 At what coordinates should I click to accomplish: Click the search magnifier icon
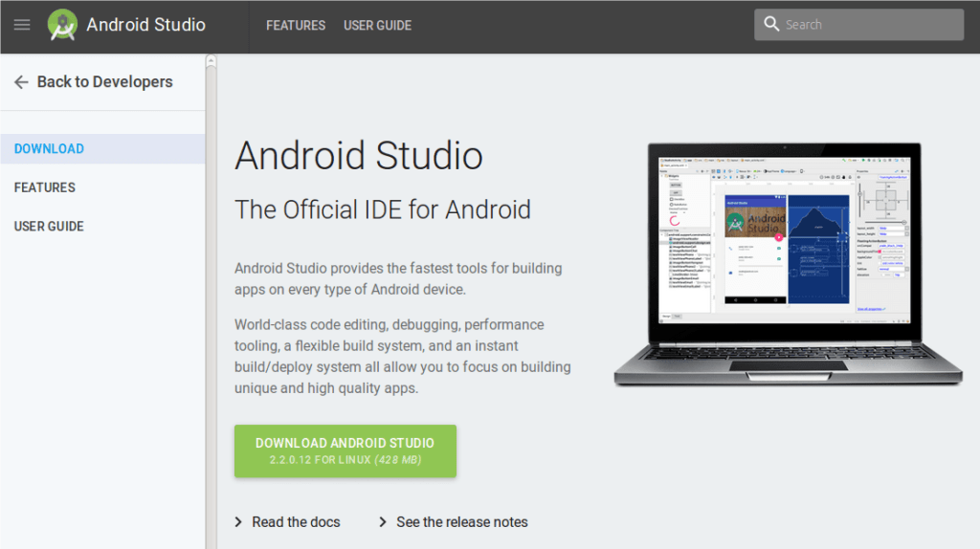click(x=771, y=24)
